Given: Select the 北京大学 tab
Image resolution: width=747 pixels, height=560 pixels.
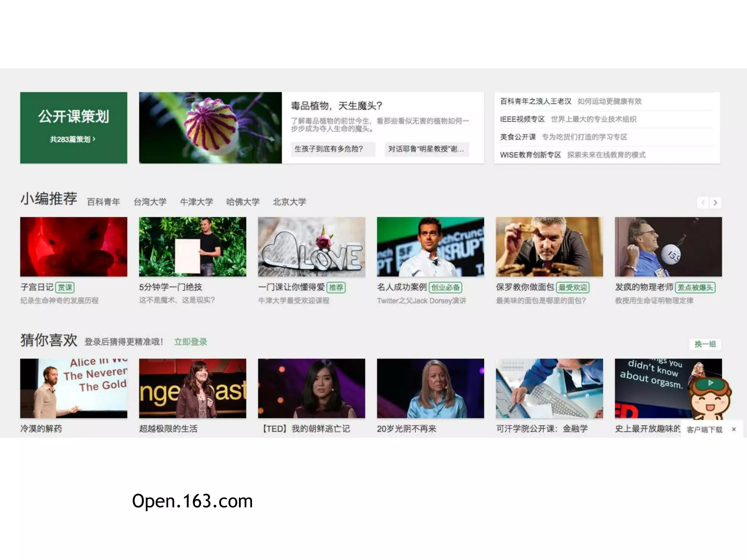Looking at the screenshot, I should tap(290, 202).
